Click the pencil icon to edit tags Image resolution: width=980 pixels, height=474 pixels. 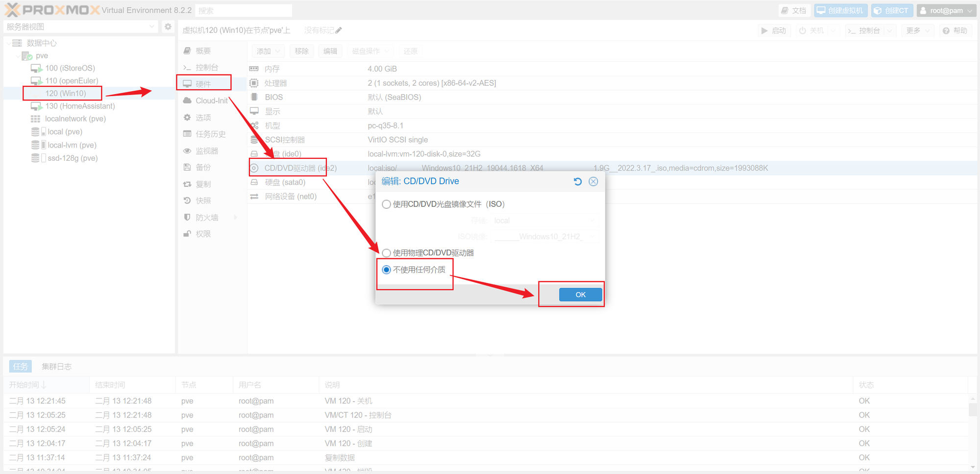click(339, 30)
